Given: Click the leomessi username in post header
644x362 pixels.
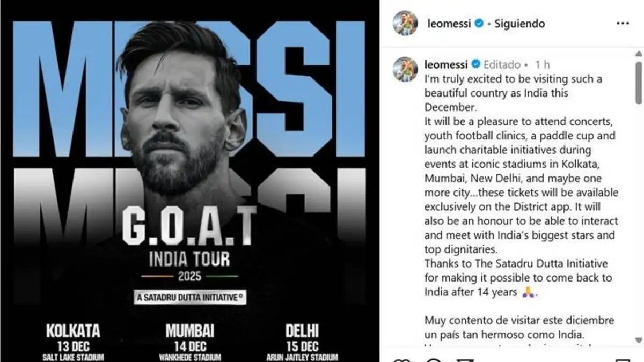Looking at the screenshot, I should (x=448, y=24).
